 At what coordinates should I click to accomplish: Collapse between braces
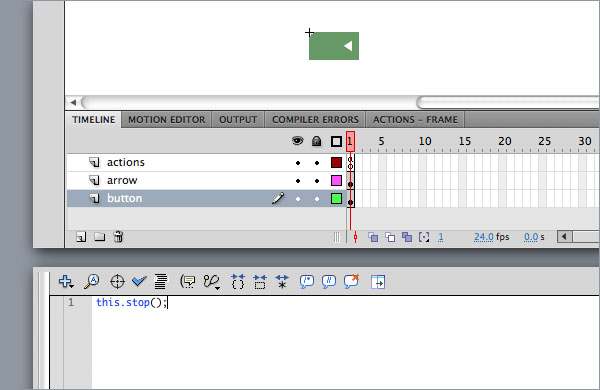tap(238, 281)
